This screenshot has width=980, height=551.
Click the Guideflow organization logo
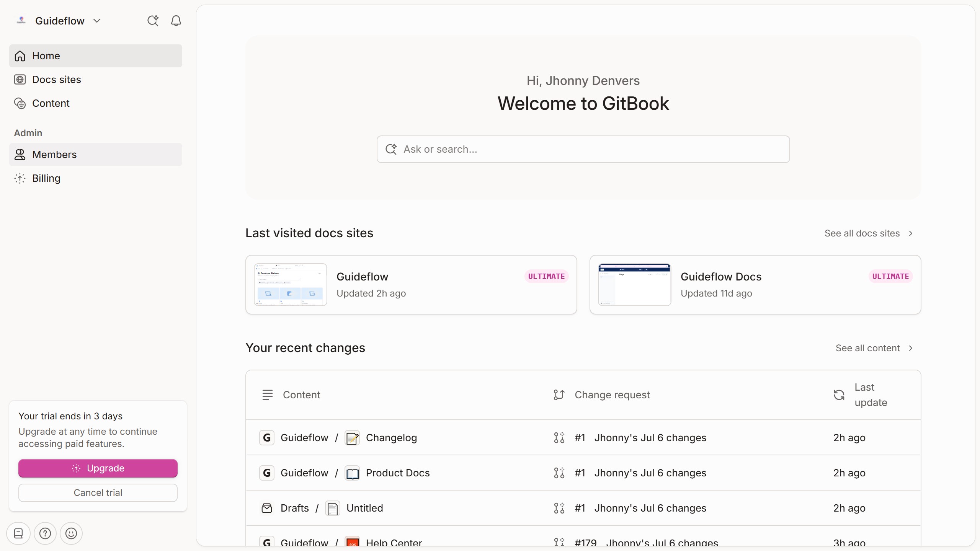pyautogui.click(x=21, y=21)
